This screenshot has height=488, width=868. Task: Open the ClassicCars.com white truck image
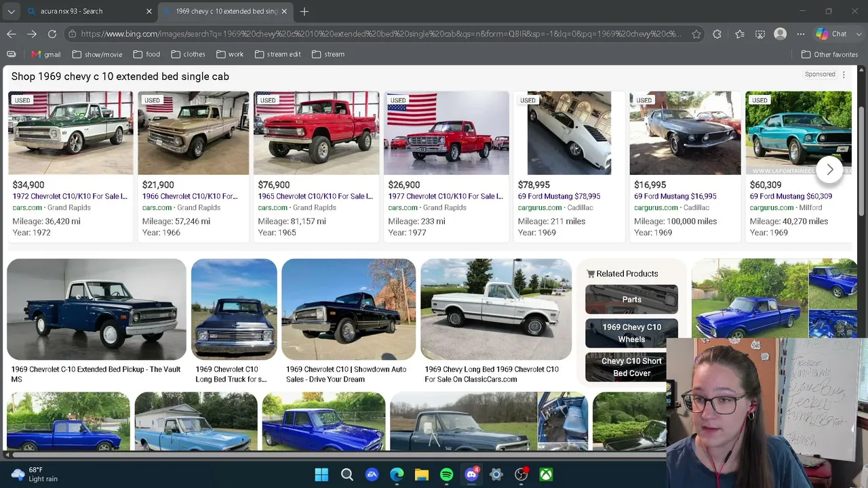496,309
